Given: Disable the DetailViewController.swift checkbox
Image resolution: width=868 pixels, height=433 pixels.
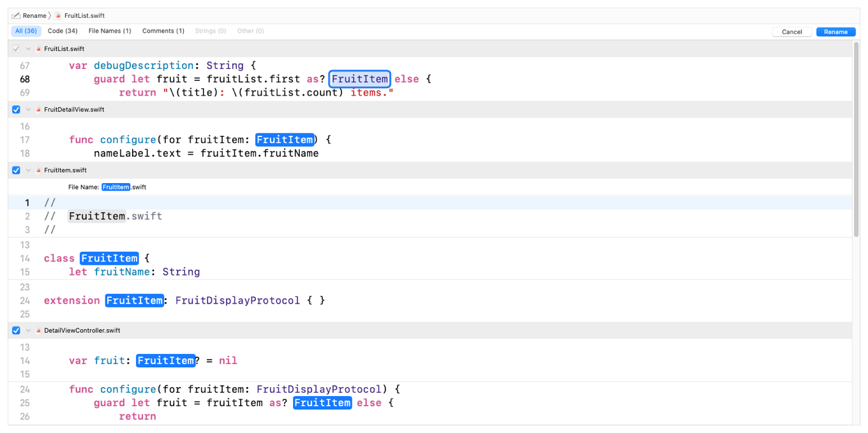Looking at the screenshot, I should click(16, 330).
